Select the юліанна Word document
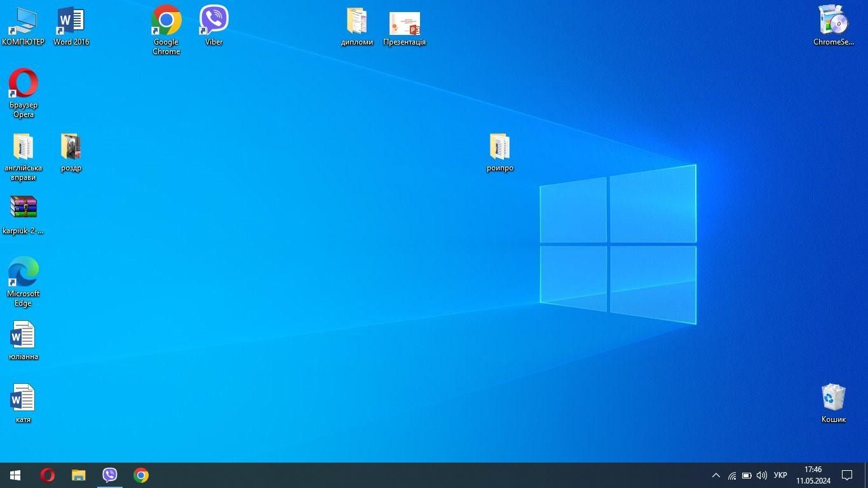The width and height of the screenshot is (868, 488). [24, 341]
